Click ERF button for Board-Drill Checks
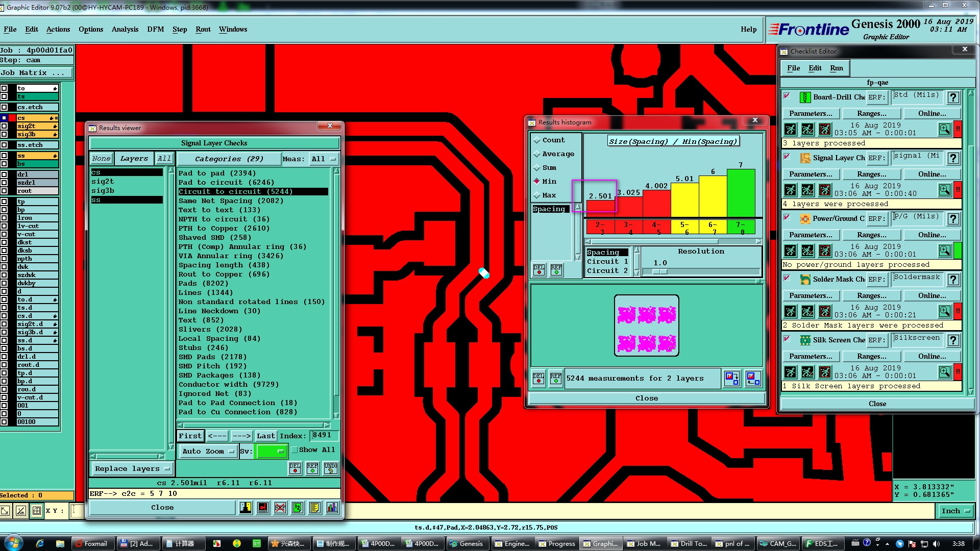Screen dimensions: 980x551 (876, 97)
